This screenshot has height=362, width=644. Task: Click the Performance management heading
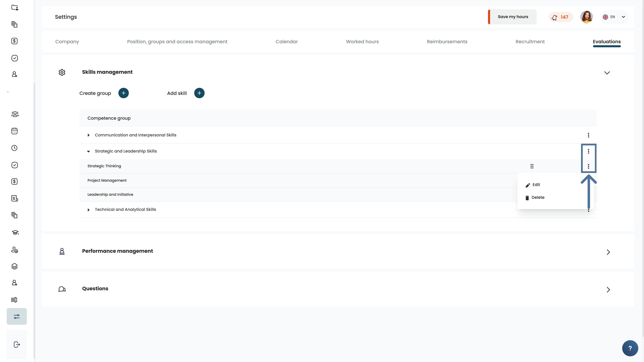pyautogui.click(x=117, y=251)
